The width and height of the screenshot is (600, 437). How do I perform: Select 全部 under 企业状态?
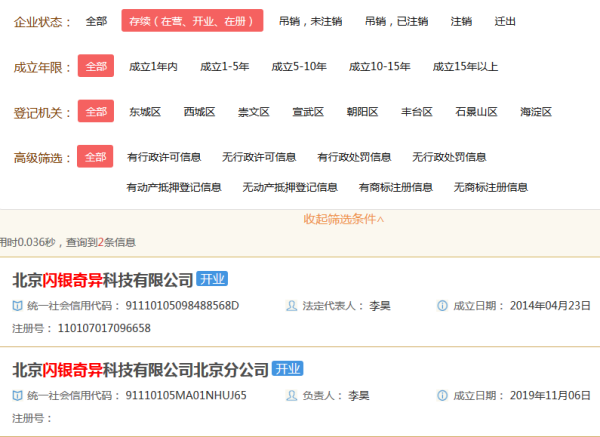(x=96, y=21)
